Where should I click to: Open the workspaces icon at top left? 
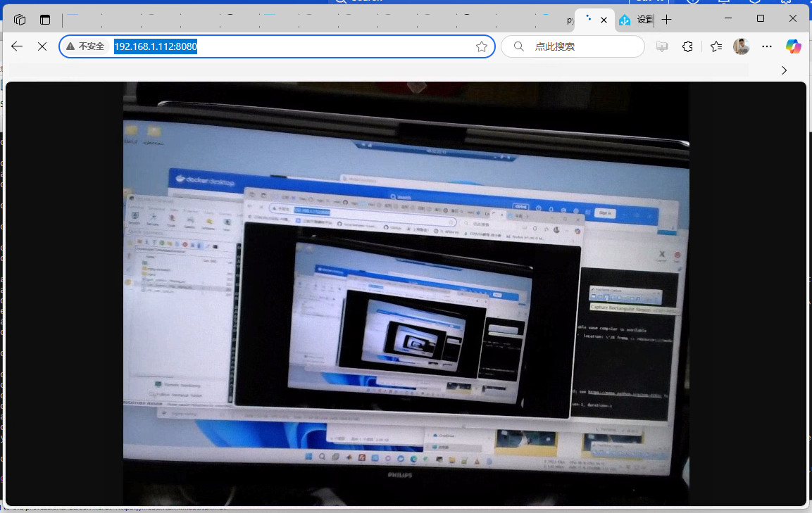click(20, 20)
